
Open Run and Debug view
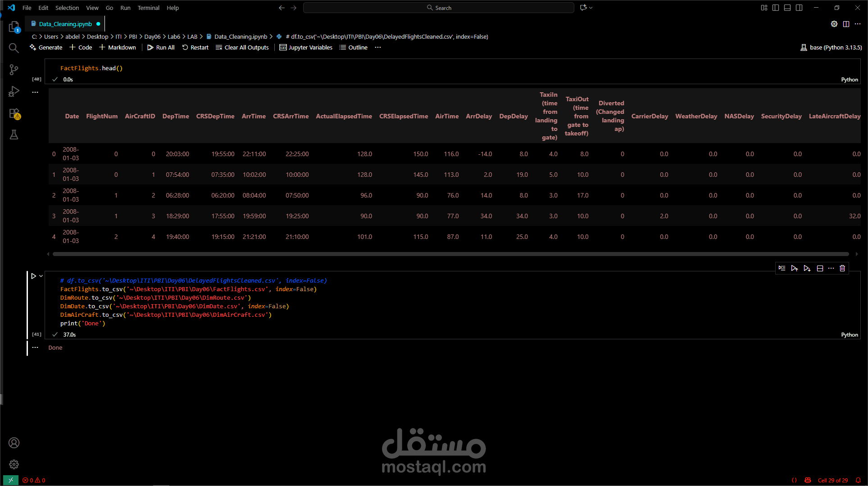[x=14, y=91]
